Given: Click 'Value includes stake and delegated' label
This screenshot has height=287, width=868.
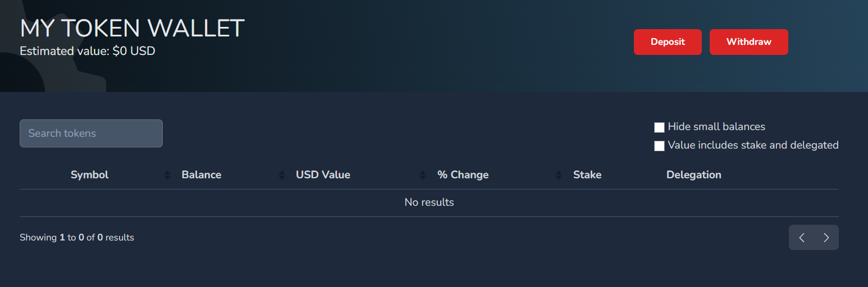Looking at the screenshot, I should [x=753, y=145].
